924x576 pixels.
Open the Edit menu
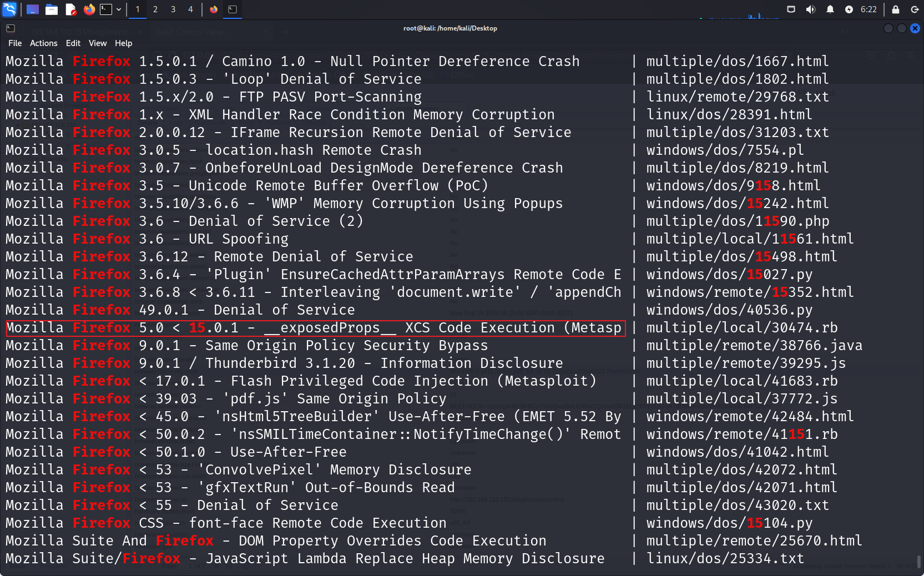click(x=73, y=43)
